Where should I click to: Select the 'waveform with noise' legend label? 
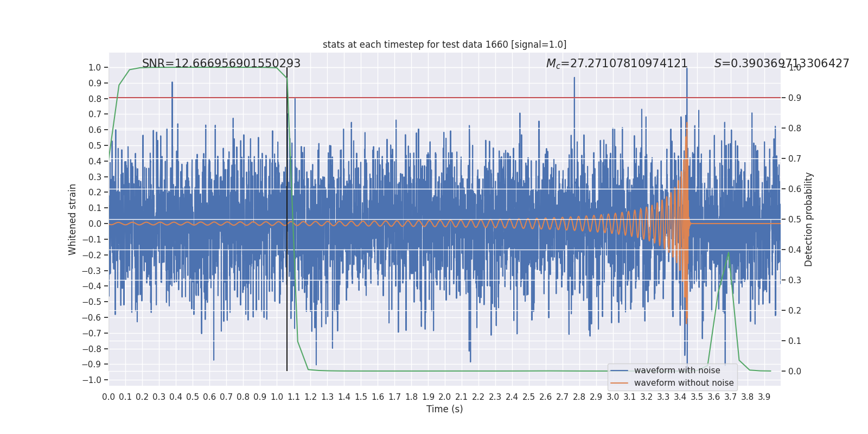[677, 371]
